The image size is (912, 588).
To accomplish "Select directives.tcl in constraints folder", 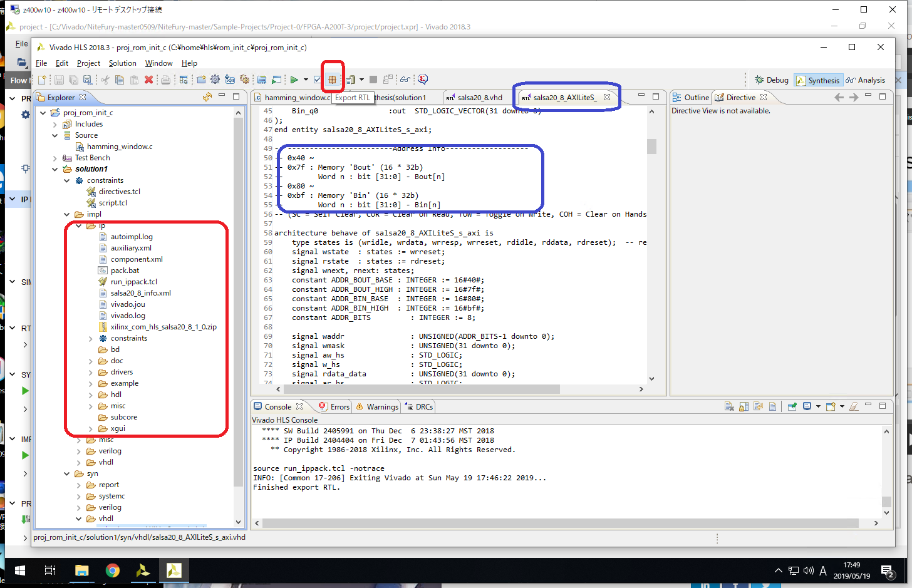I will click(x=113, y=192).
